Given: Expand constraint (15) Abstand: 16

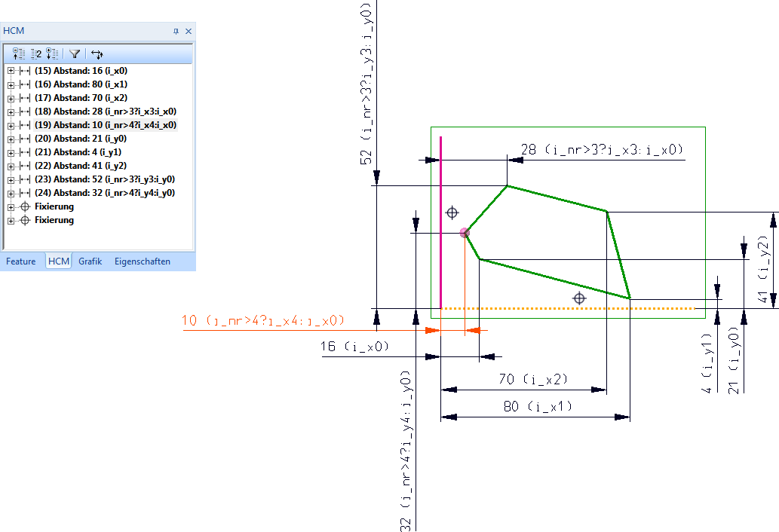Looking at the screenshot, I should pos(11,71).
